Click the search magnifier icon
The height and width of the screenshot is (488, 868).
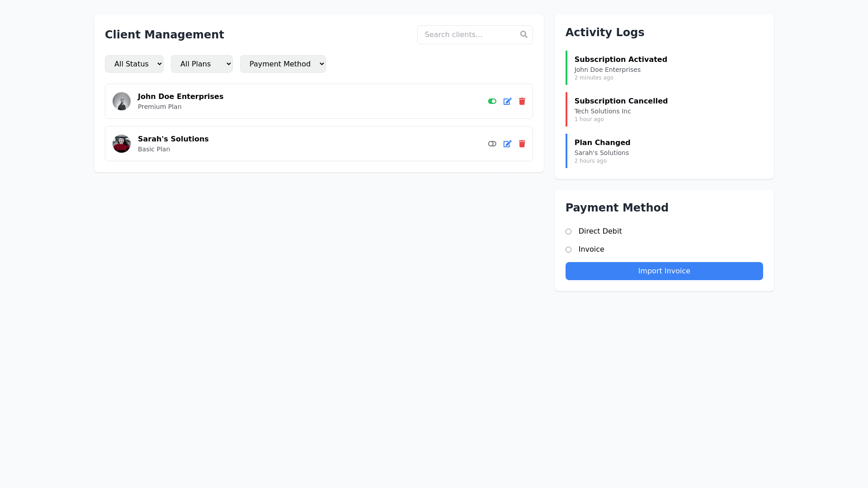pyautogui.click(x=524, y=34)
